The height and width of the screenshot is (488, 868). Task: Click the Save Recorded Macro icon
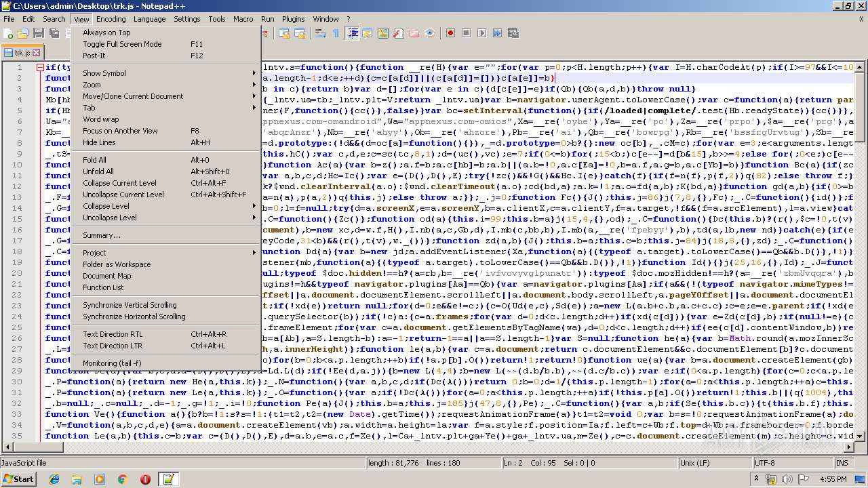(x=513, y=33)
